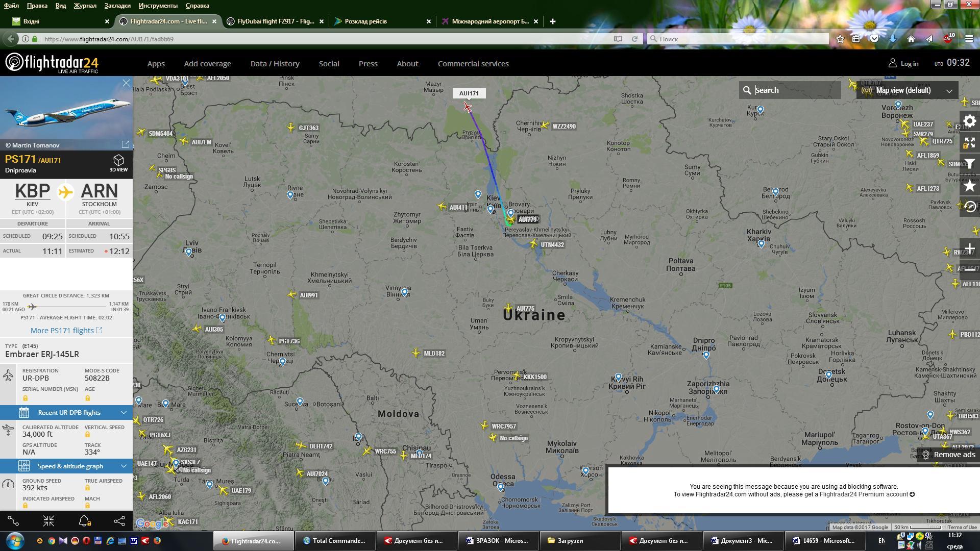Click the Log in button
The image size is (980, 551).
click(x=904, y=64)
